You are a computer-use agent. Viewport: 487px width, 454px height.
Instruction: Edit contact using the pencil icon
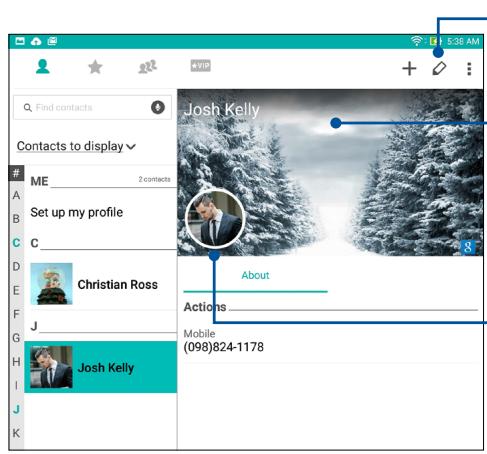pyautogui.click(x=439, y=69)
